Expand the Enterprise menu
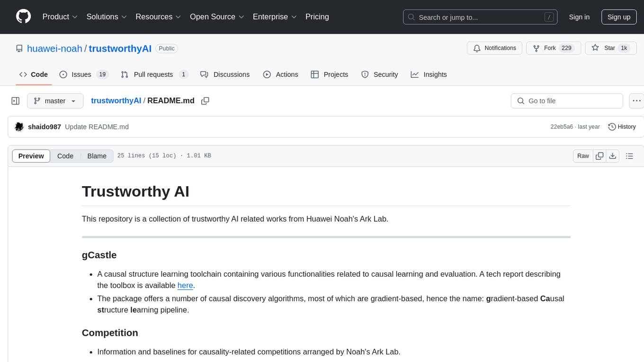 pos(275,17)
